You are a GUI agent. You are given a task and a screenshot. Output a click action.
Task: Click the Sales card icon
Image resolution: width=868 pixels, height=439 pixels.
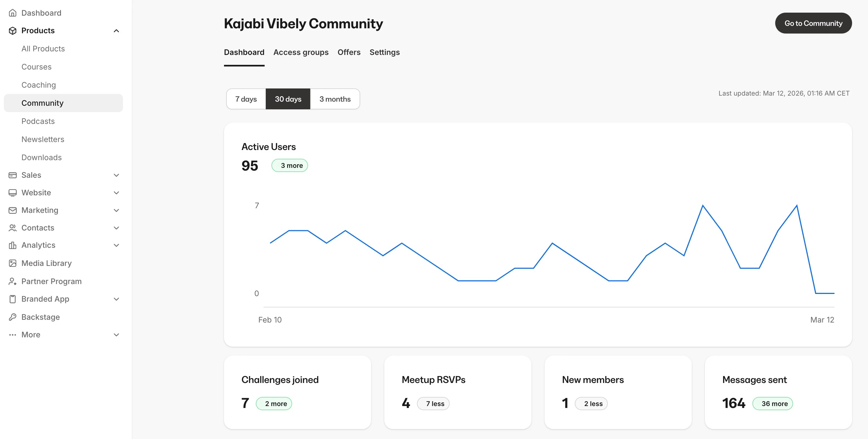[12, 175]
